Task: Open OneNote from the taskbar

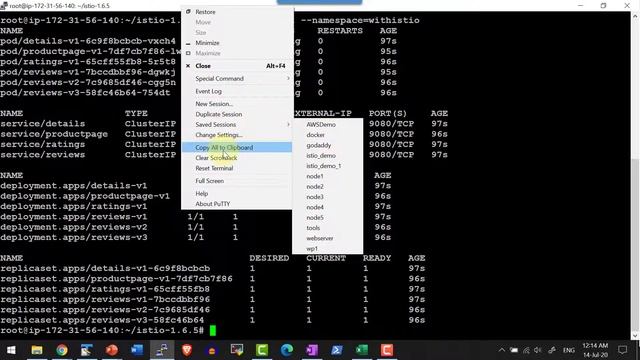Action: (x=312, y=350)
